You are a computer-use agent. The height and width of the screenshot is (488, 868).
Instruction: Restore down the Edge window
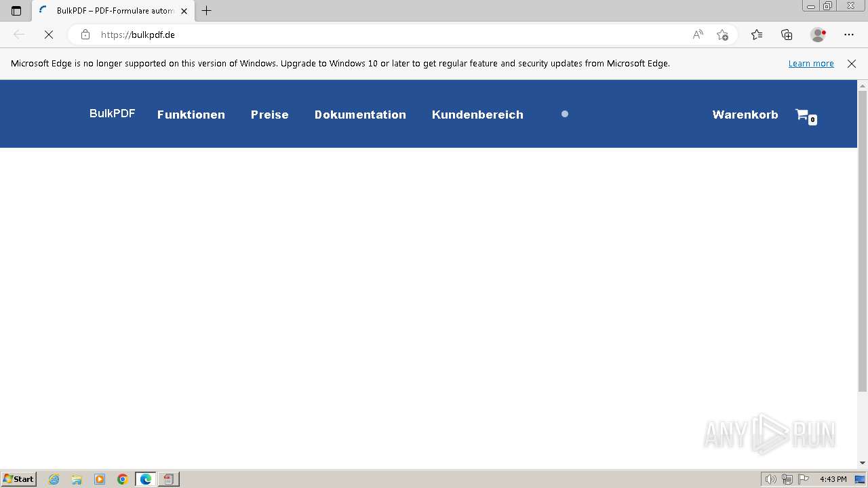828,6
